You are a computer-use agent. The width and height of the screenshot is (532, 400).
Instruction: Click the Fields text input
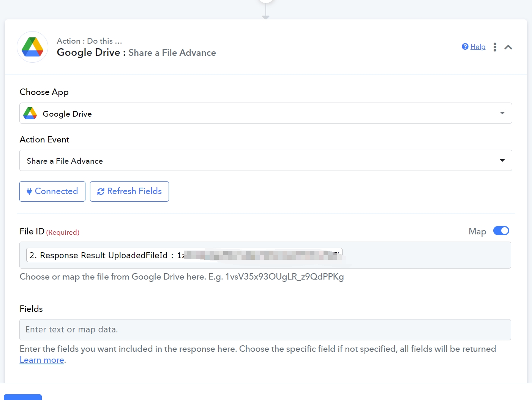(x=265, y=330)
